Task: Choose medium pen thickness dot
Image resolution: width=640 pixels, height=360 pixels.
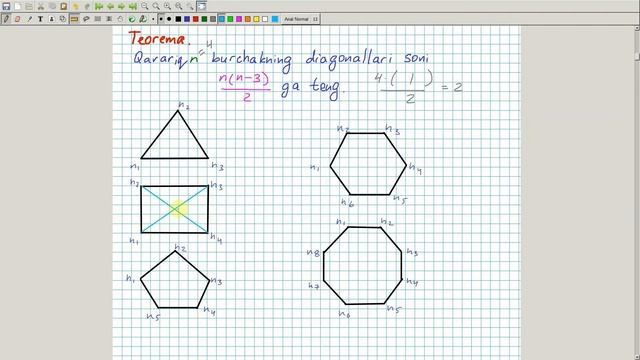Action: tap(161, 19)
